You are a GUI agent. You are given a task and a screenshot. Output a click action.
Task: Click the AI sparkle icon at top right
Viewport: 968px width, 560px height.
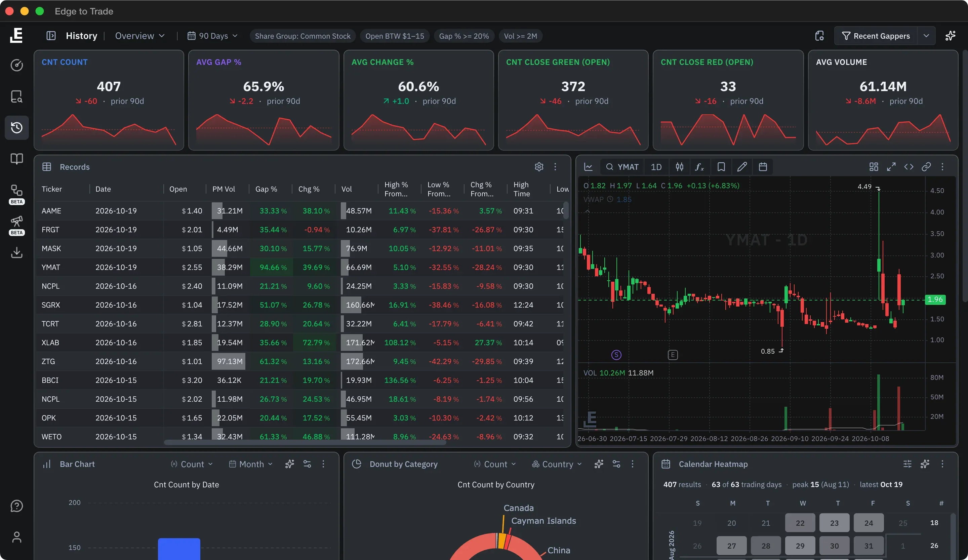[x=950, y=36]
